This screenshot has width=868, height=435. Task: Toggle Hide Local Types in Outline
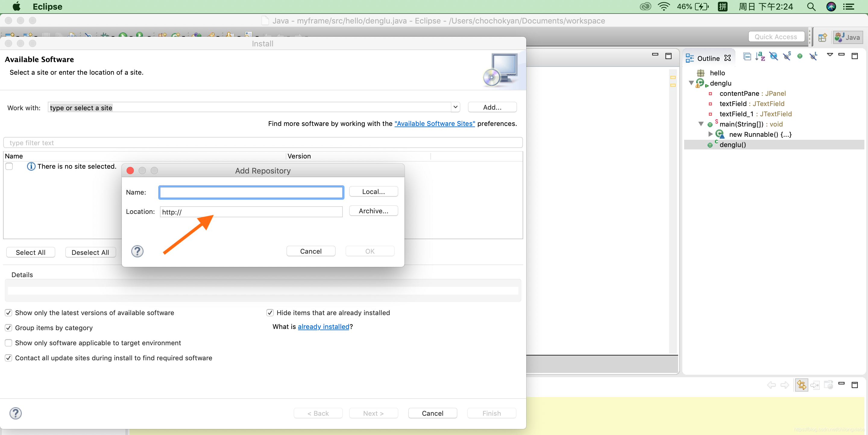(x=813, y=57)
